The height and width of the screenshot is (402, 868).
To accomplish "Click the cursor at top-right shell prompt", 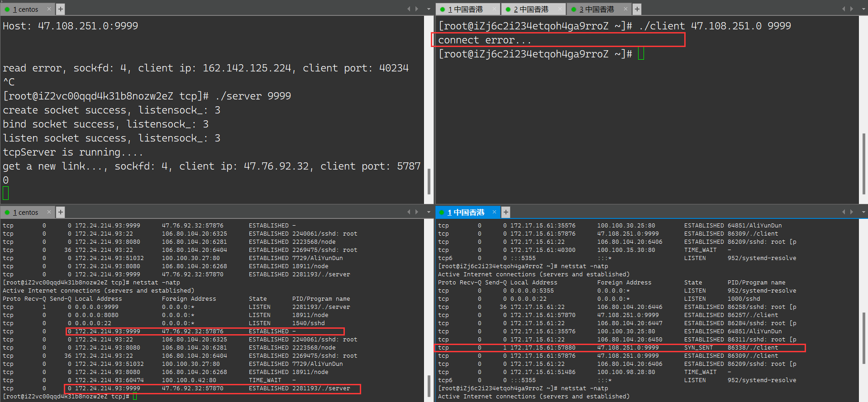I will [x=641, y=54].
